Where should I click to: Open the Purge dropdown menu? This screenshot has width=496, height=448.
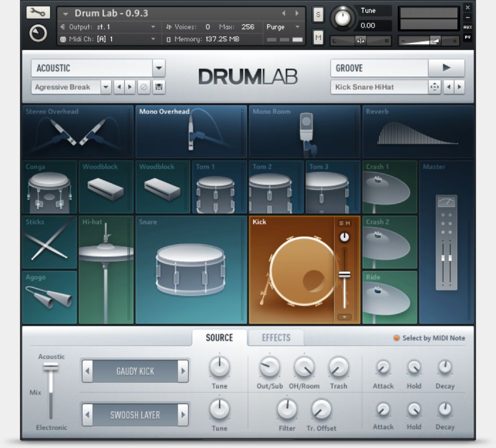click(x=283, y=27)
